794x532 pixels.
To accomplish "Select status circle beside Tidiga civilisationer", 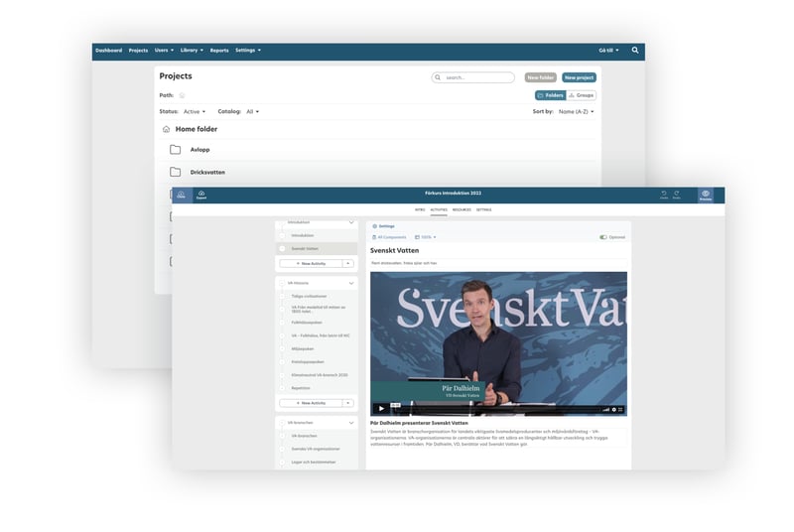I will [283, 296].
